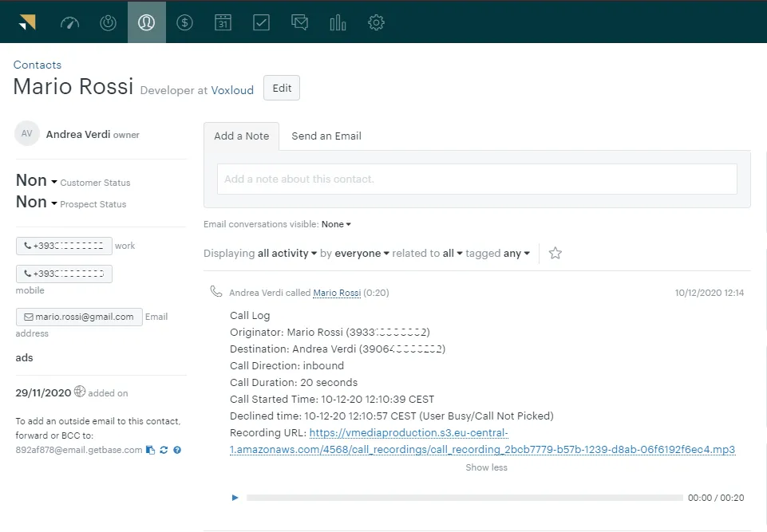This screenshot has width=767, height=532.
Task: Call the mobile phone number
Action: (x=64, y=274)
